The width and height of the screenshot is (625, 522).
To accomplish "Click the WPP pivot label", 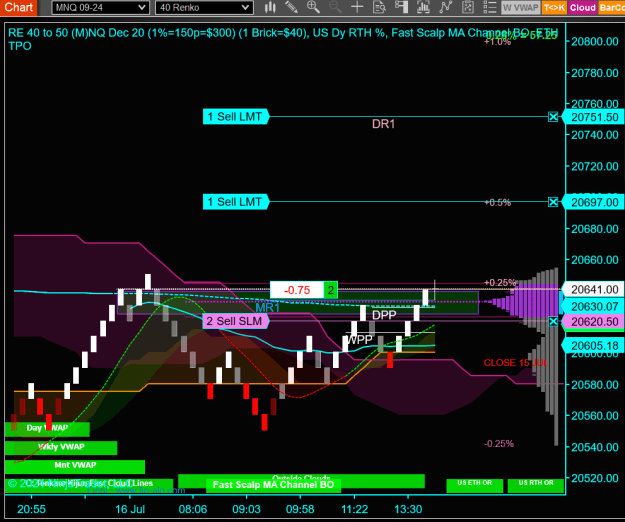I will tap(360, 339).
